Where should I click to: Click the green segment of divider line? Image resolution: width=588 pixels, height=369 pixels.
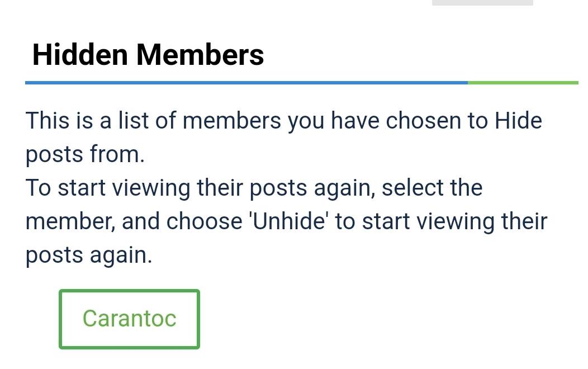click(523, 83)
